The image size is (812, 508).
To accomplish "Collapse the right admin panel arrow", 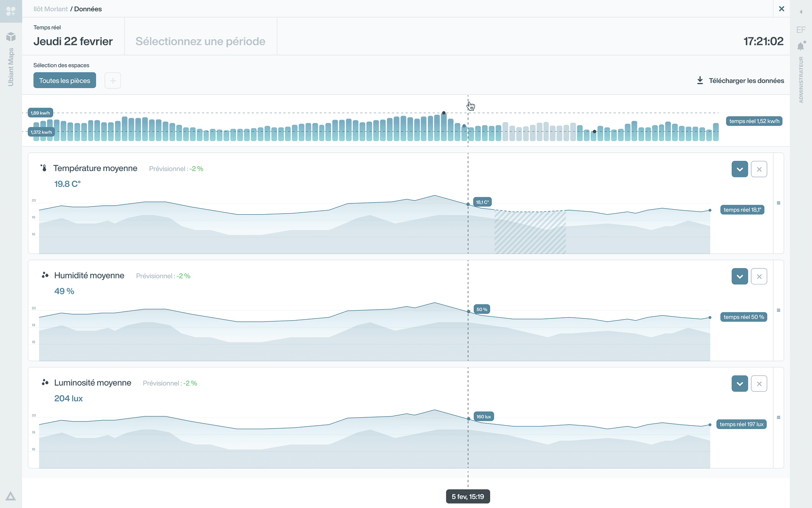I will coord(801,12).
